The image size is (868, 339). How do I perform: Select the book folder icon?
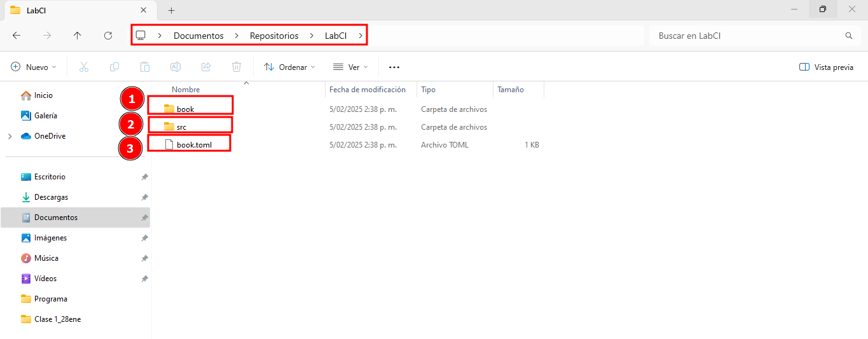(169, 109)
